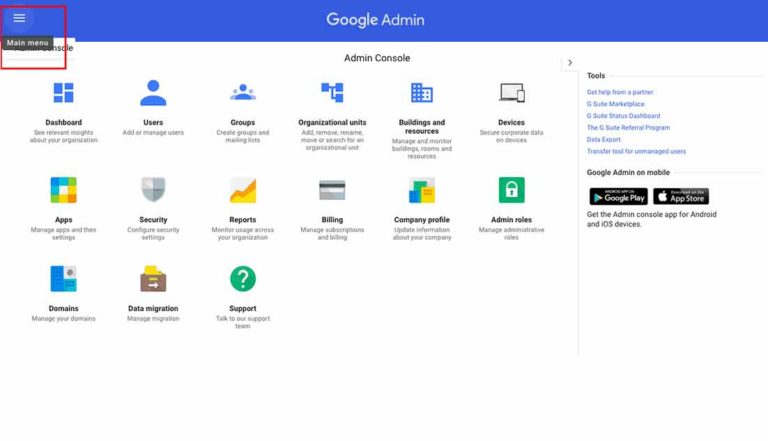
Task: Open the Support question mark icon
Action: tap(243, 279)
